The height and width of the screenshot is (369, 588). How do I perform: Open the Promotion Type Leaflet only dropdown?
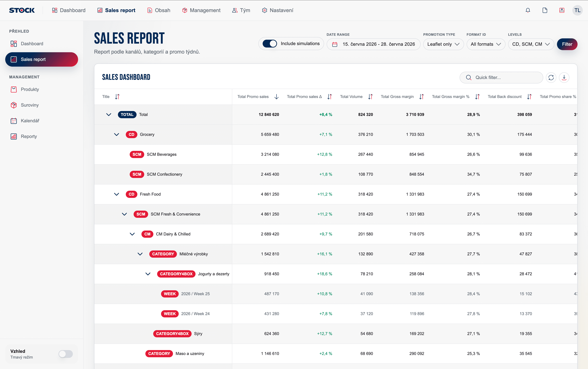click(x=443, y=44)
